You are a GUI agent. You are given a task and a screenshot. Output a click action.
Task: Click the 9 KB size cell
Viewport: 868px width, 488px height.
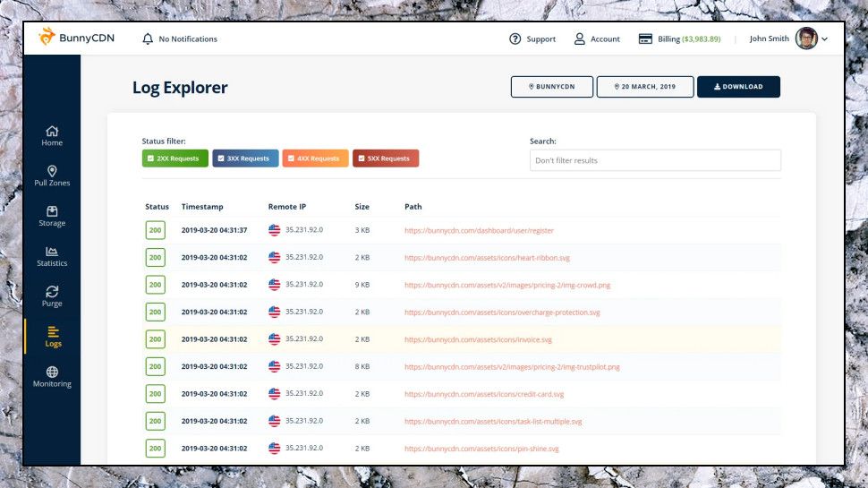click(x=362, y=285)
